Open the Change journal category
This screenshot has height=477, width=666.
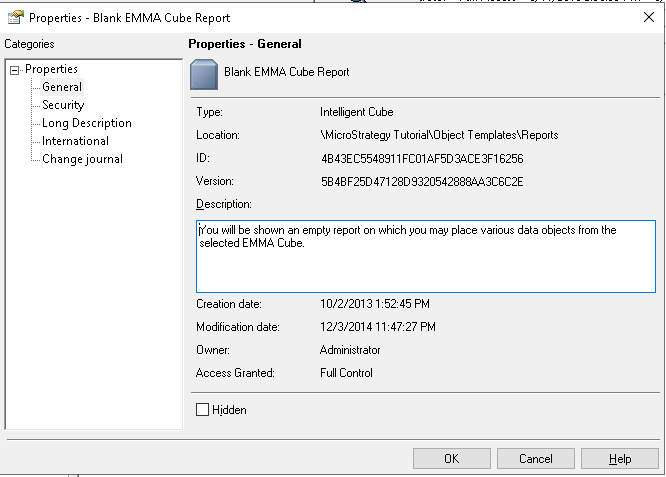(x=82, y=159)
